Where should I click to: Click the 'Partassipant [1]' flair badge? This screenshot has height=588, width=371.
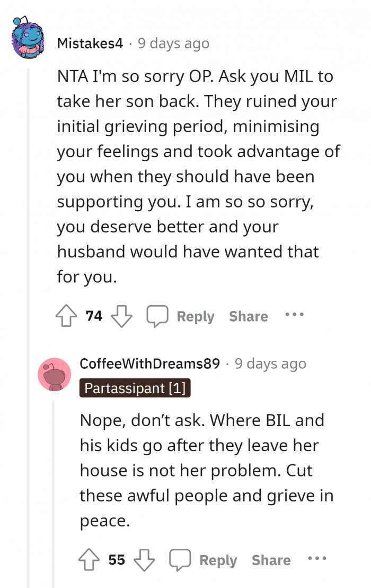point(135,388)
